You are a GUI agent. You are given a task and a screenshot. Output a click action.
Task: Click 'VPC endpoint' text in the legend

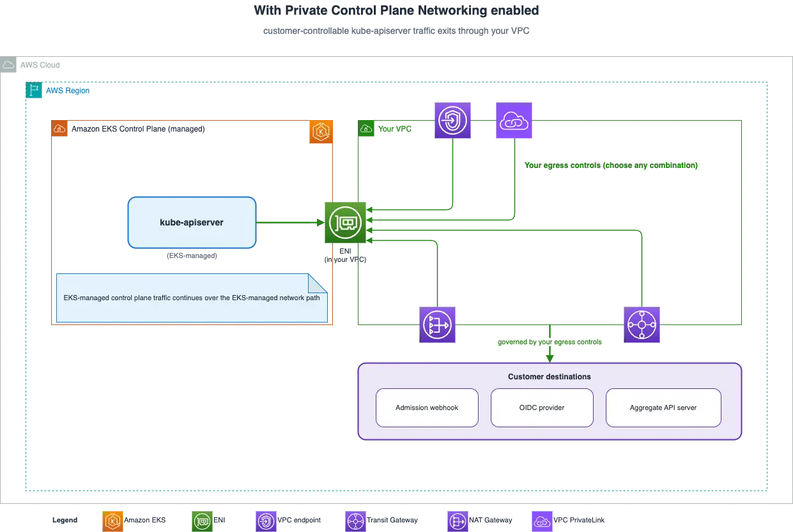click(x=299, y=521)
